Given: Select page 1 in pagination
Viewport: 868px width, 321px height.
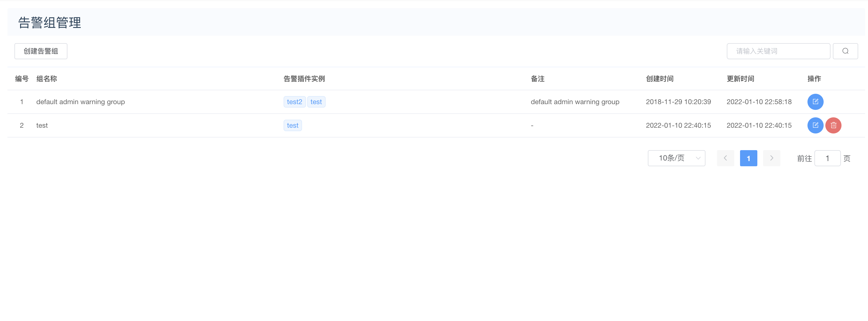Looking at the screenshot, I should pos(748,158).
